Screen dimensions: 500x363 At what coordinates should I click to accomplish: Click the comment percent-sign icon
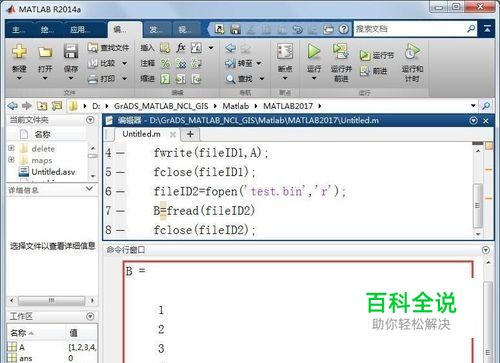(165, 63)
